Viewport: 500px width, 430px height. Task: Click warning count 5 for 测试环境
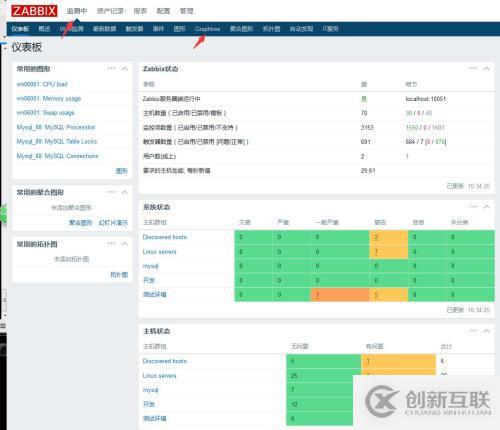point(376,295)
